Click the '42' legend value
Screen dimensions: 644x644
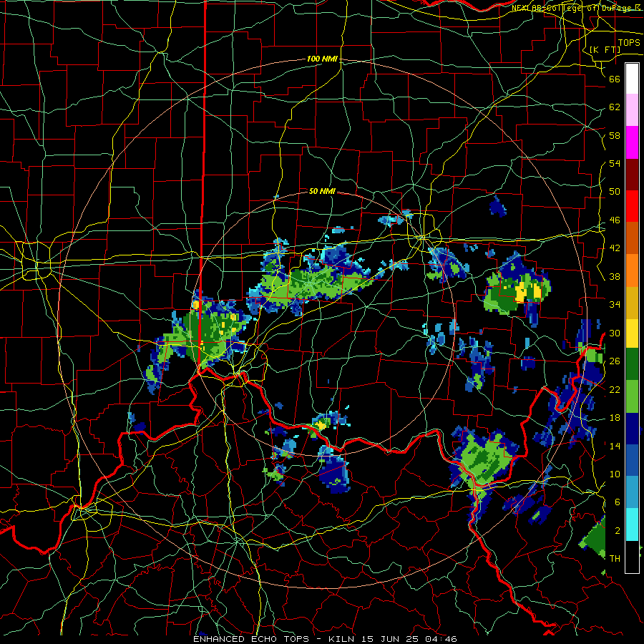[615, 248]
